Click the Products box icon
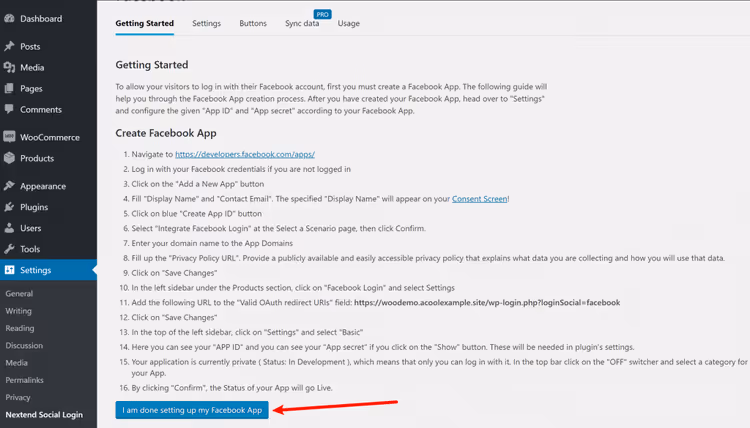The width and height of the screenshot is (750, 428). (x=9, y=158)
